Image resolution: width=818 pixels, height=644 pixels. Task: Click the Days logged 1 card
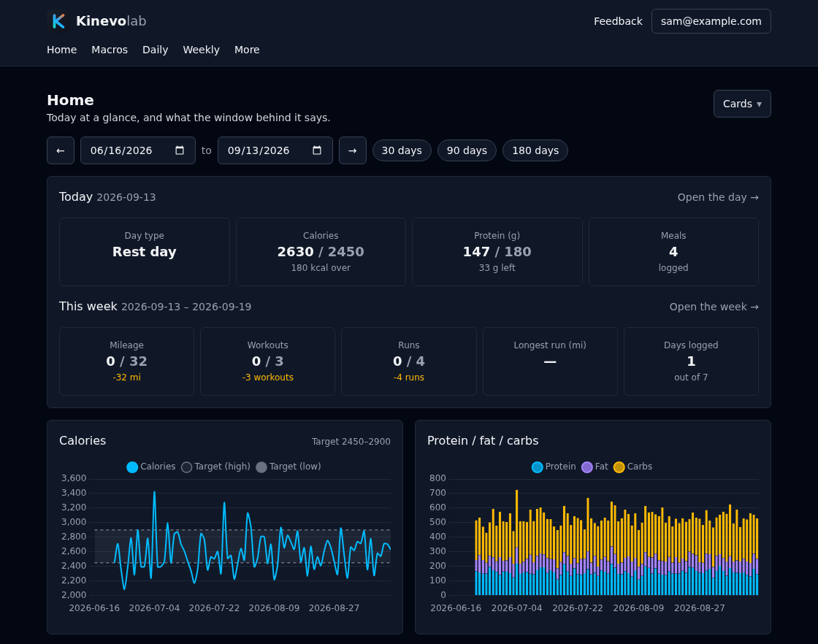pos(691,361)
